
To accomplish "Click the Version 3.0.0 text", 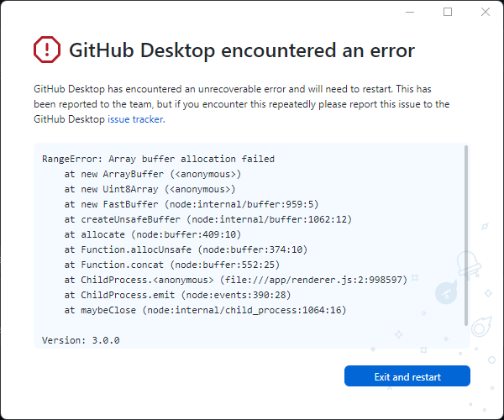I will coord(81,340).
